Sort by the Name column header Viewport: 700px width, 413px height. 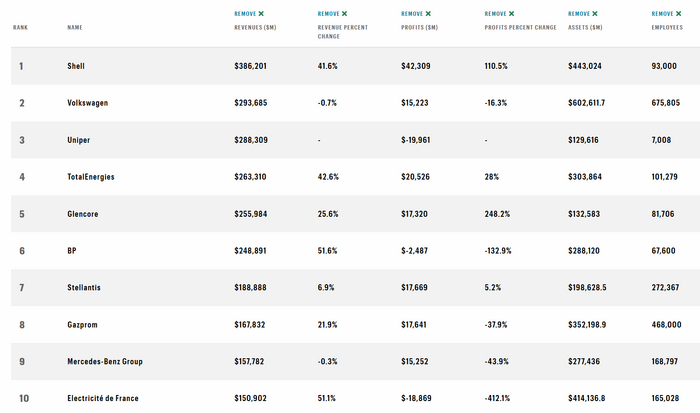click(75, 28)
